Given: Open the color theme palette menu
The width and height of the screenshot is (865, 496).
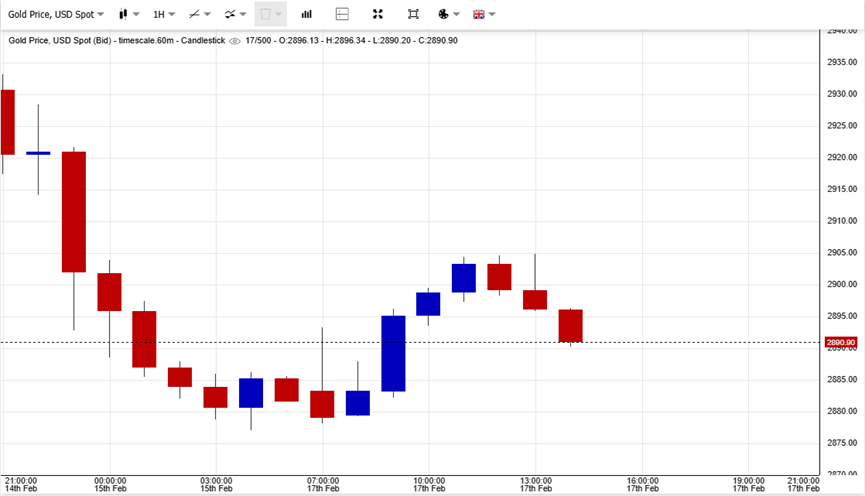Looking at the screenshot, I should pyautogui.click(x=448, y=14).
